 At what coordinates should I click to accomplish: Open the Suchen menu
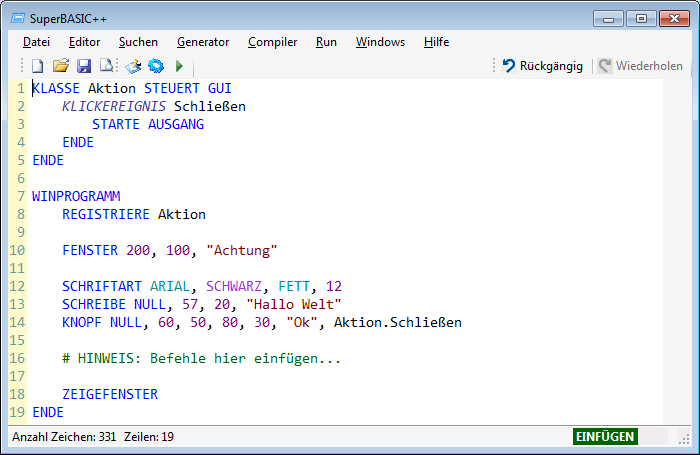coord(138,42)
